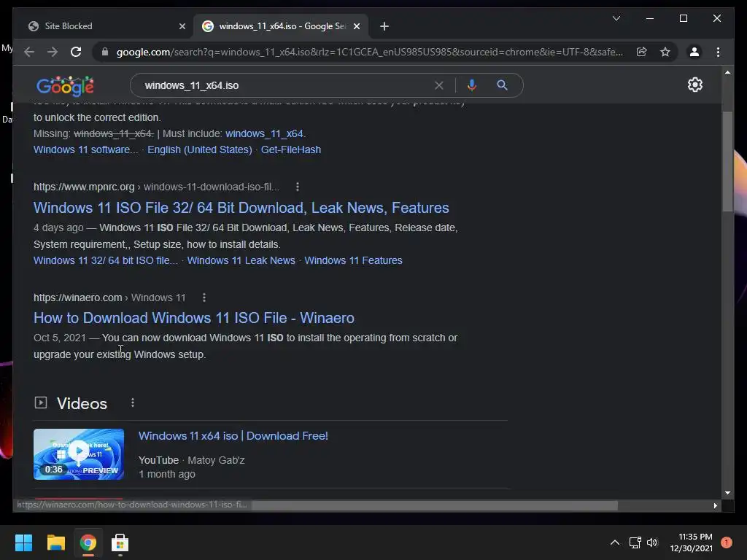The image size is (747, 560).
Task: Open Microsoft Store from the taskbar
Action: [x=120, y=542]
